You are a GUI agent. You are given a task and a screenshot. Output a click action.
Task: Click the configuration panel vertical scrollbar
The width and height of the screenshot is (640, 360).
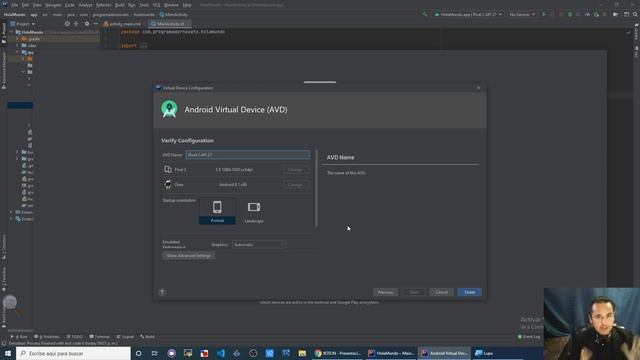[316, 189]
